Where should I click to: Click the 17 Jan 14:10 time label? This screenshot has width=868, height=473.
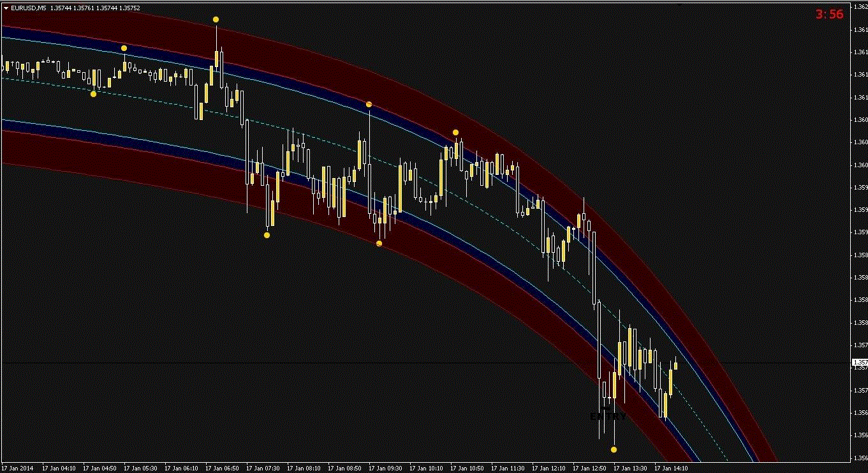671,468
